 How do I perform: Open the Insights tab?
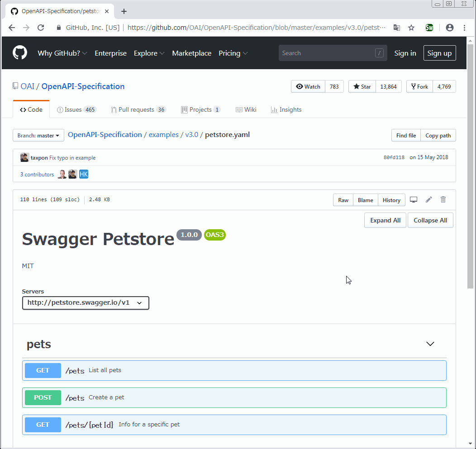point(286,109)
